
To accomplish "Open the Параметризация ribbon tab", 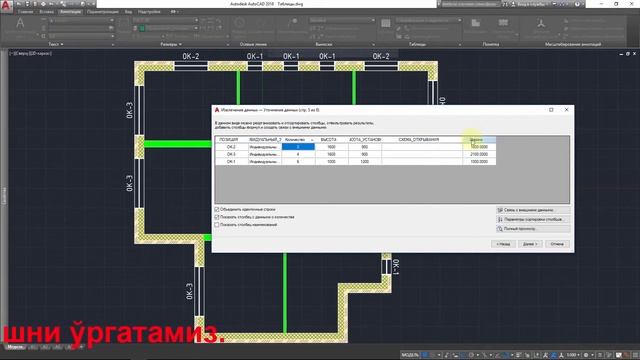I will pos(102,12).
